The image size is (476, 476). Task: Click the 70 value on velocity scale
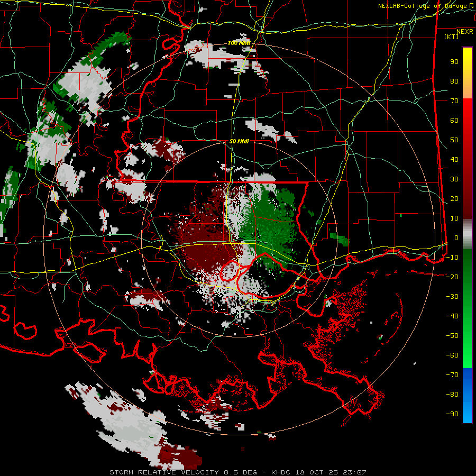click(x=454, y=101)
